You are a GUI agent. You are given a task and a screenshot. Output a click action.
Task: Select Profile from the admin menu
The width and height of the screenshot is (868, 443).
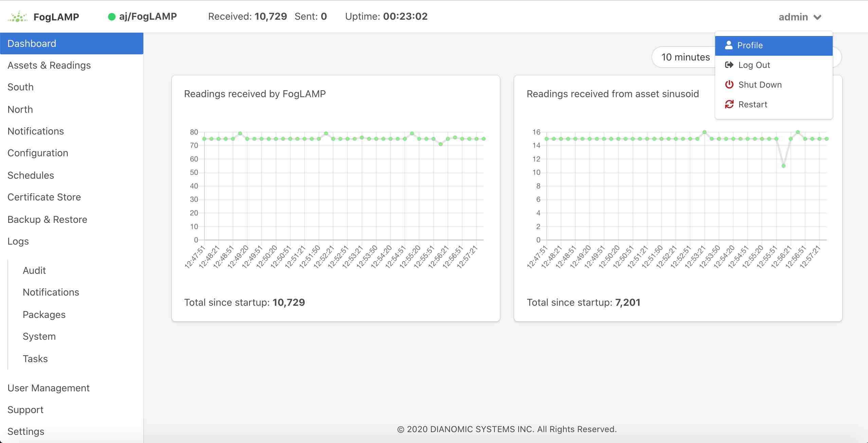pyautogui.click(x=750, y=45)
